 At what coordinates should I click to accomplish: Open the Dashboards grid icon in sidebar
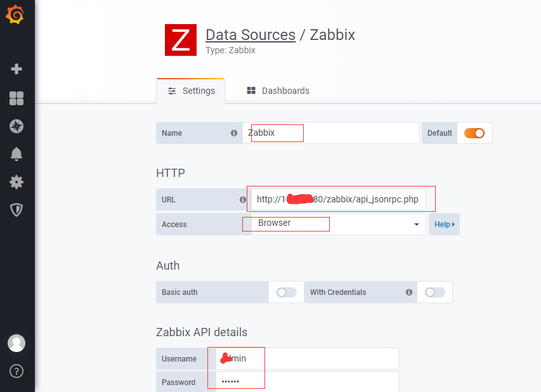(x=16, y=98)
